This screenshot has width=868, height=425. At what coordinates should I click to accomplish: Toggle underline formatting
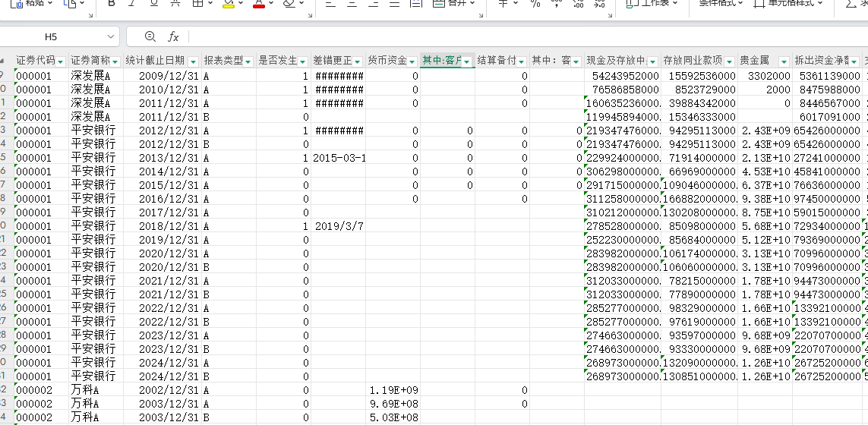pyautogui.click(x=153, y=3)
